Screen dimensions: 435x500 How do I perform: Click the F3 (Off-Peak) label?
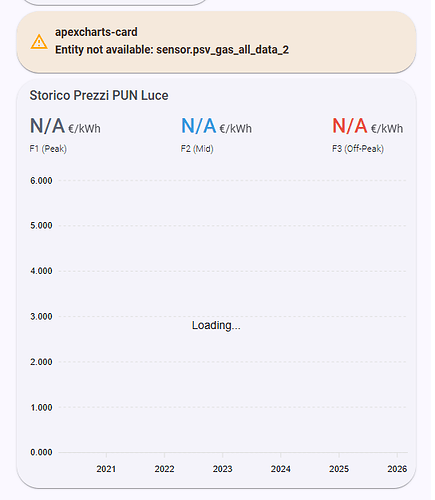pyautogui.click(x=358, y=149)
